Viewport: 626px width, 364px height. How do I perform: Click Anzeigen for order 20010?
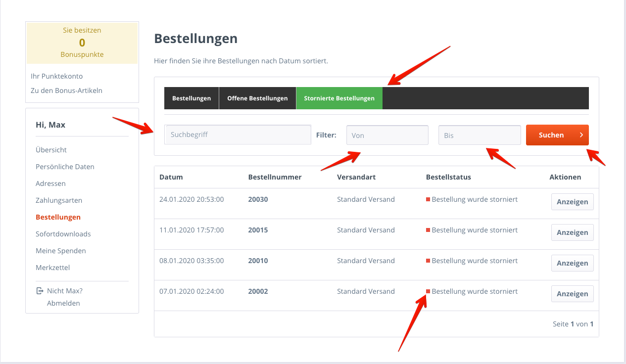point(573,263)
